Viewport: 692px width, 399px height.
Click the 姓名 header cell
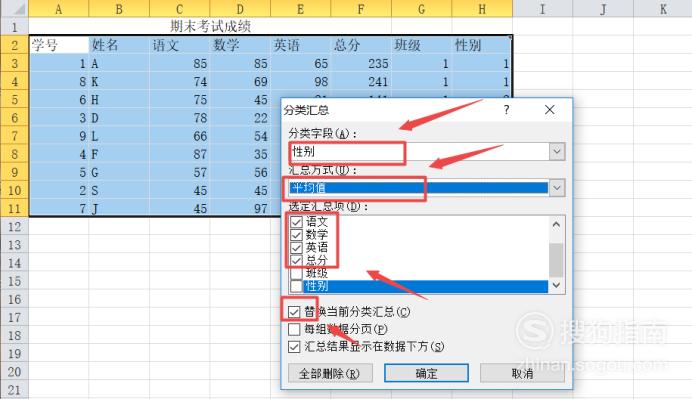point(119,45)
